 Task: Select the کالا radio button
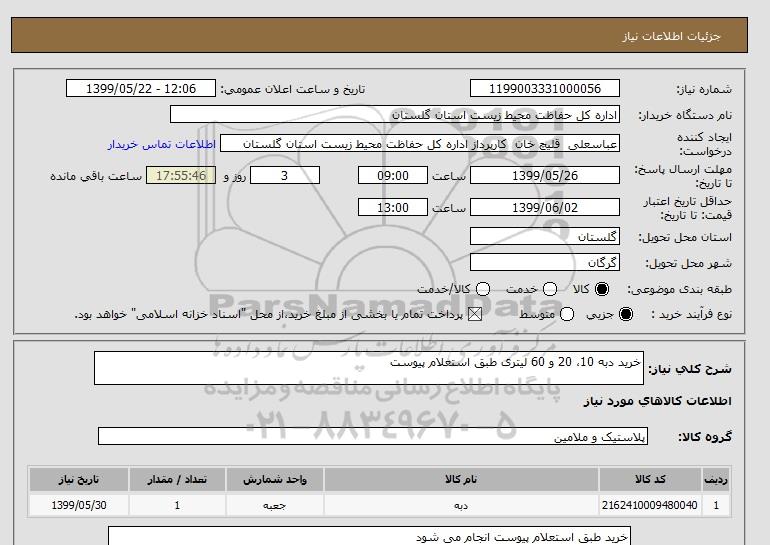pyautogui.click(x=602, y=289)
